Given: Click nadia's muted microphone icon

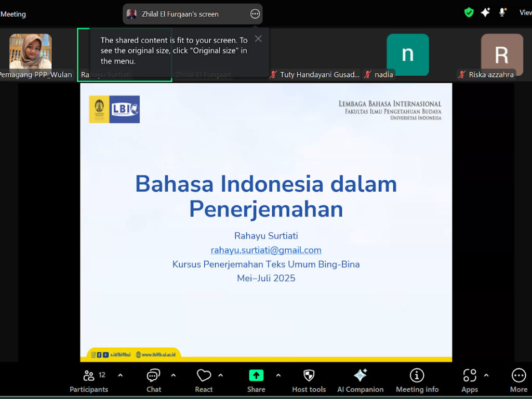Looking at the screenshot, I should coord(368,75).
